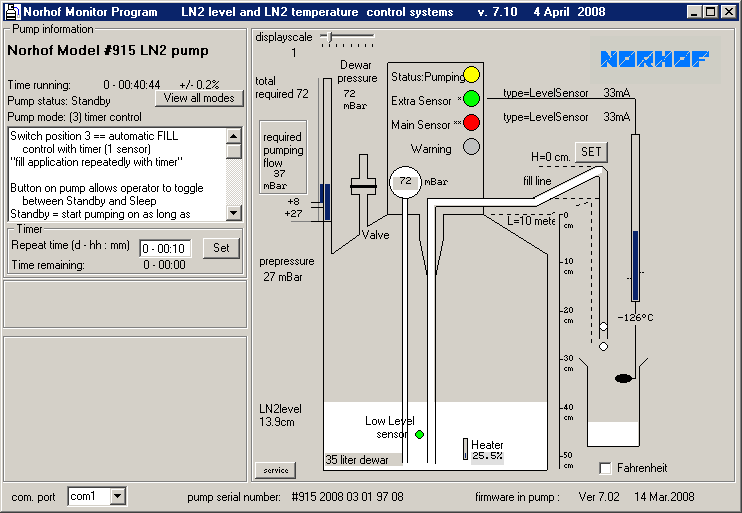742x513 pixels.
Task: Click the grey Warning indicator light
Action: tap(471, 147)
